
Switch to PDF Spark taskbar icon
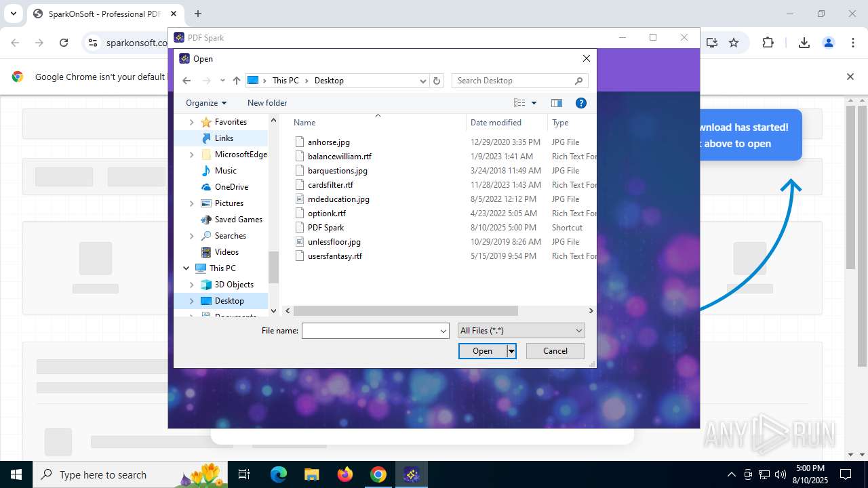click(412, 474)
